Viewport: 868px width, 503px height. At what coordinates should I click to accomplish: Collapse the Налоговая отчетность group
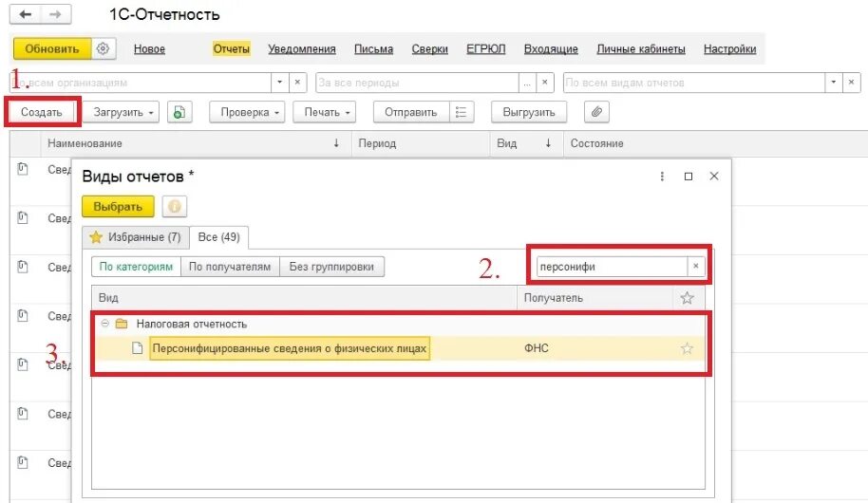[104, 324]
